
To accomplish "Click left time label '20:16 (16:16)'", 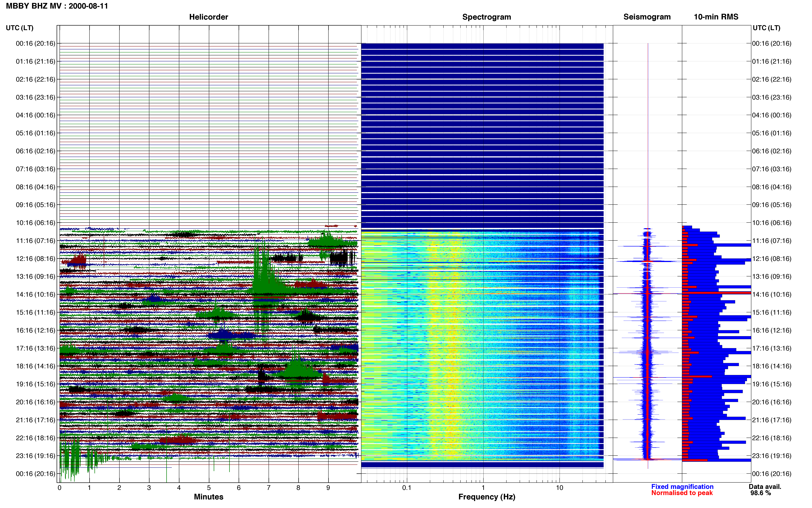I will 35,402.
